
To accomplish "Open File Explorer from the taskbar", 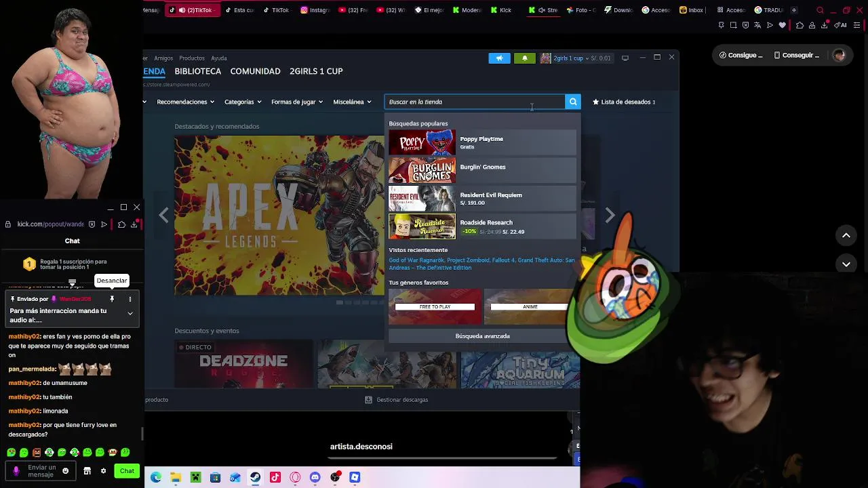I will [x=176, y=477].
